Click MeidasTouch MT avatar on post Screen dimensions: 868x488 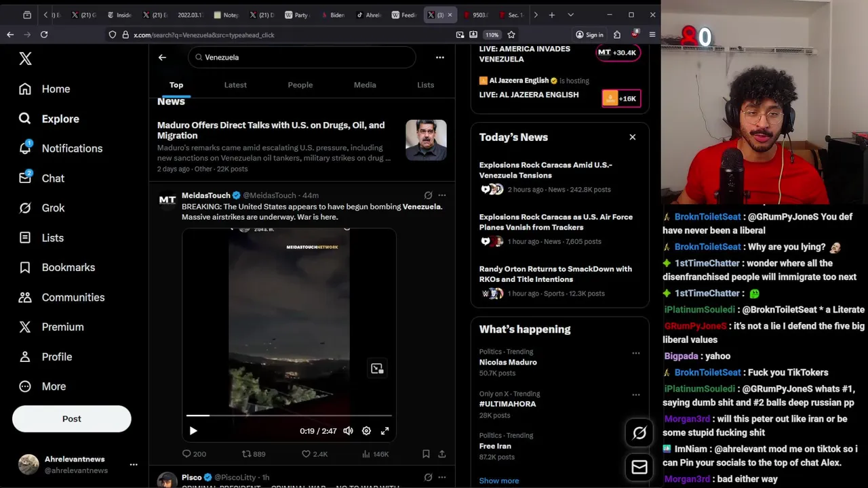(167, 201)
